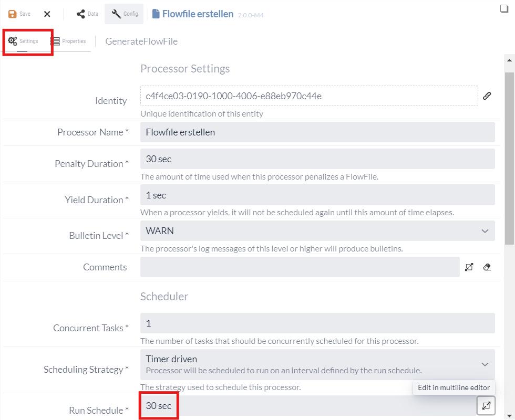Close the editor with the X icon

coord(47,14)
